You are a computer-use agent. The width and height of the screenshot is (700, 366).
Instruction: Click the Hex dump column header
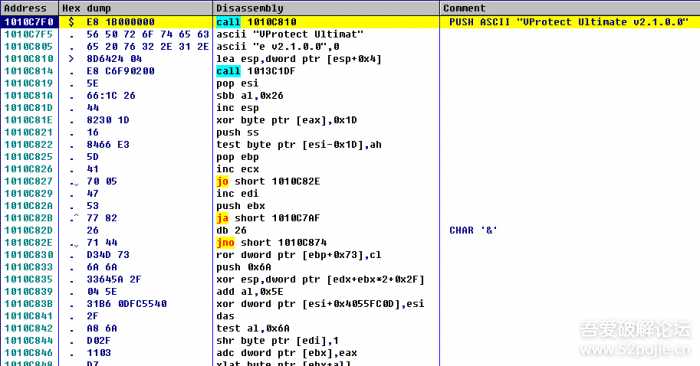(136, 8)
